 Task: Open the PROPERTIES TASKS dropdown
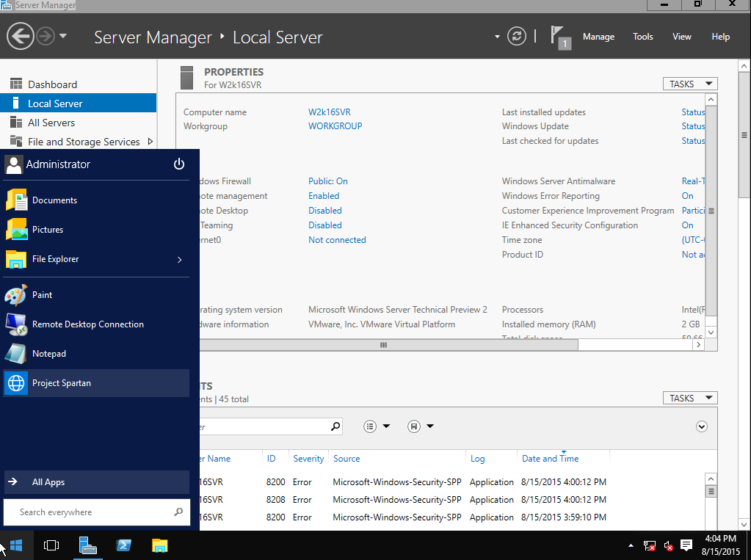point(689,83)
